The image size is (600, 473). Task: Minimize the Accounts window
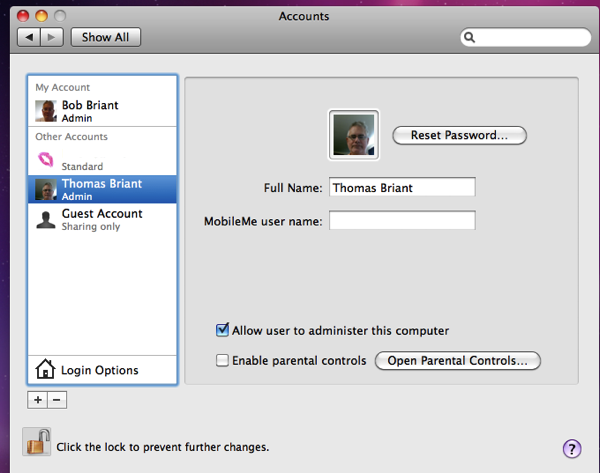[42, 16]
